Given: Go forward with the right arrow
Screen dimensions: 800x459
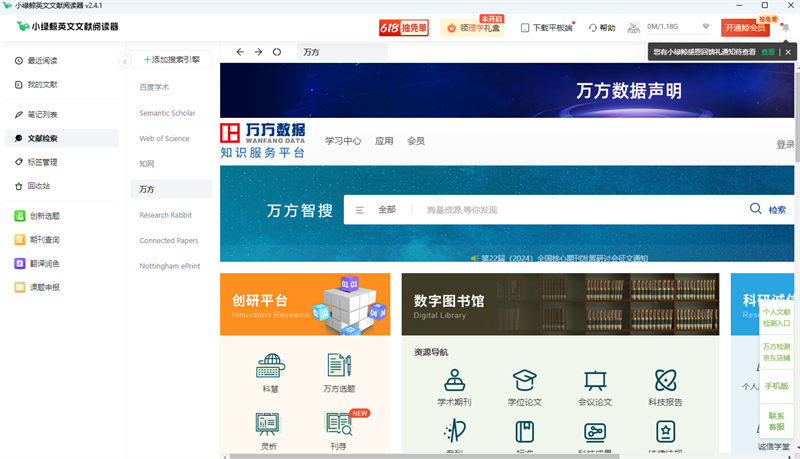Looking at the screenshot, I should pyautogui.click(x=259, y=52).
